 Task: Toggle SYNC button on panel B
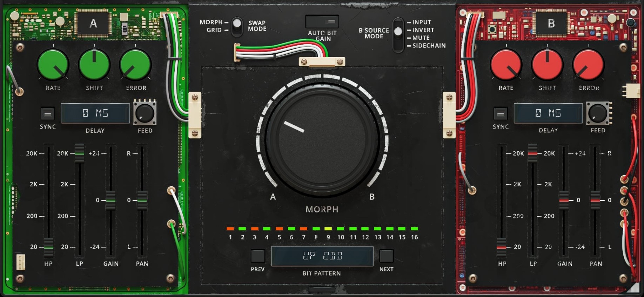pos(501,114)
